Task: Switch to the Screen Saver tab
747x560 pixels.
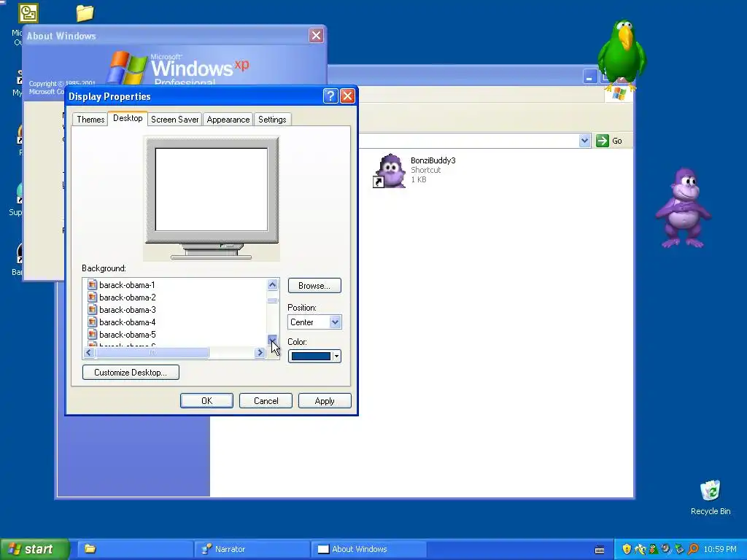Action: click(175, 120)
